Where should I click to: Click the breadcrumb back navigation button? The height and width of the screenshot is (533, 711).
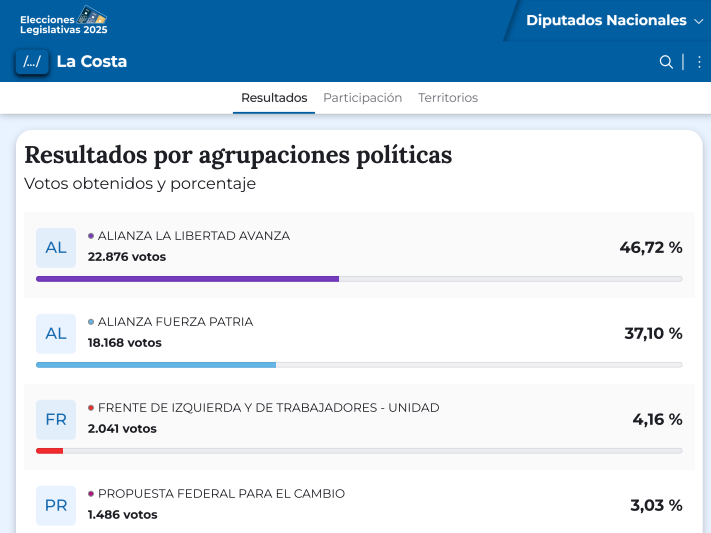pyautogui.click(x=32, y=62)
